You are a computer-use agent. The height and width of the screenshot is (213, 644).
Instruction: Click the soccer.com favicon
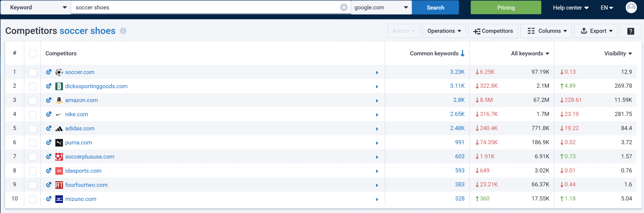pyautogui.click(x=59, y=72)
